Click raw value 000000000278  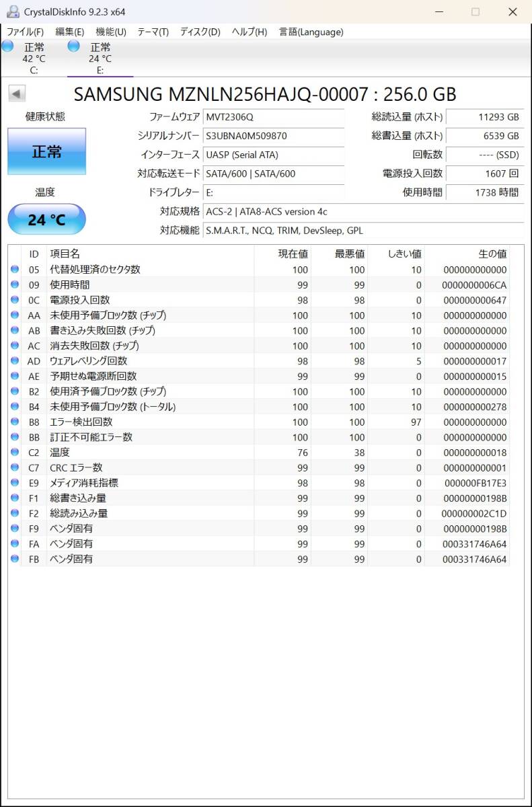pyautogui.click(x=475, y=407)
